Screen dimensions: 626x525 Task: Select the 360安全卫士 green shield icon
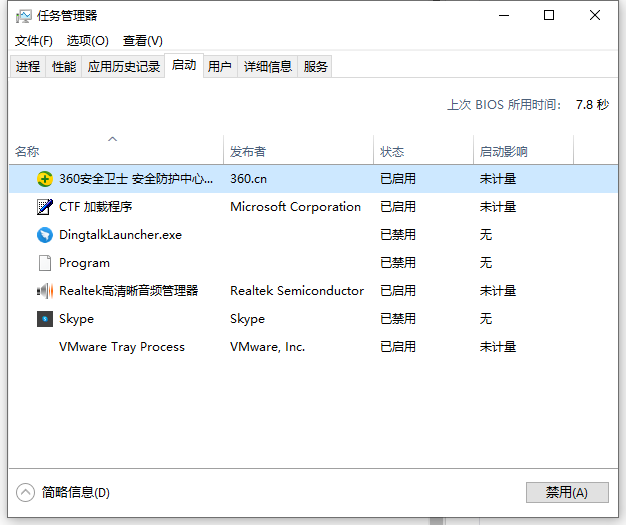click(45, 179)
